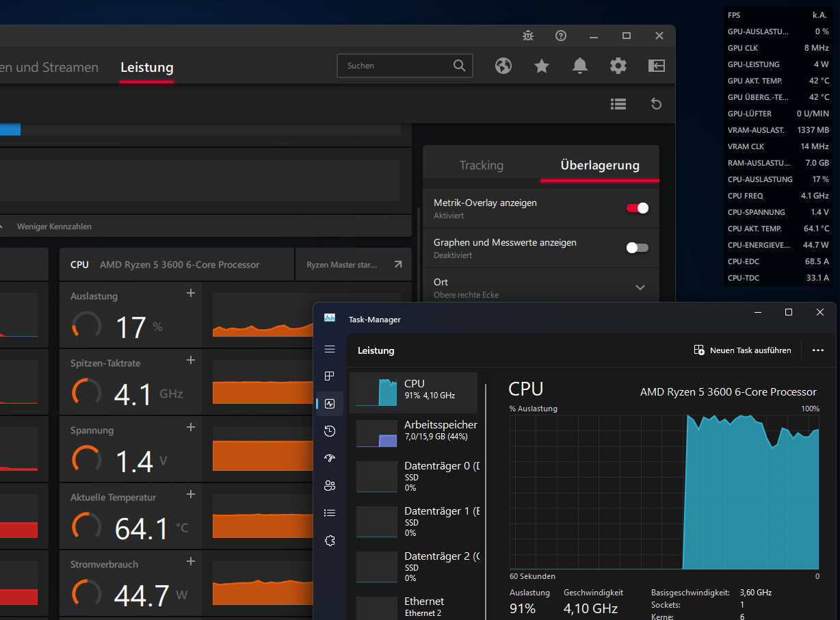Click the Auslastung 17 % gauge
Image resolution: width=840 pixels, height=620 pixels.
tap(87, 326)
